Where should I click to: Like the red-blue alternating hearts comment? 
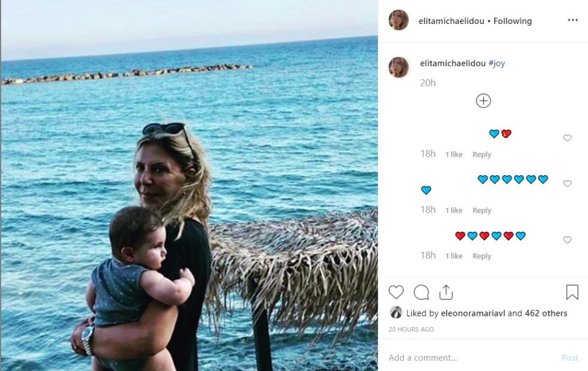567,240
